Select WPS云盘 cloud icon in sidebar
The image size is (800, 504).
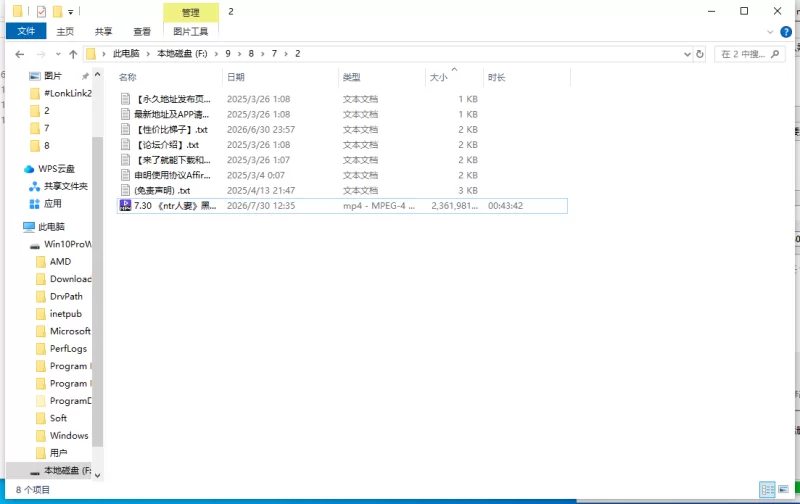click(29, 169)
